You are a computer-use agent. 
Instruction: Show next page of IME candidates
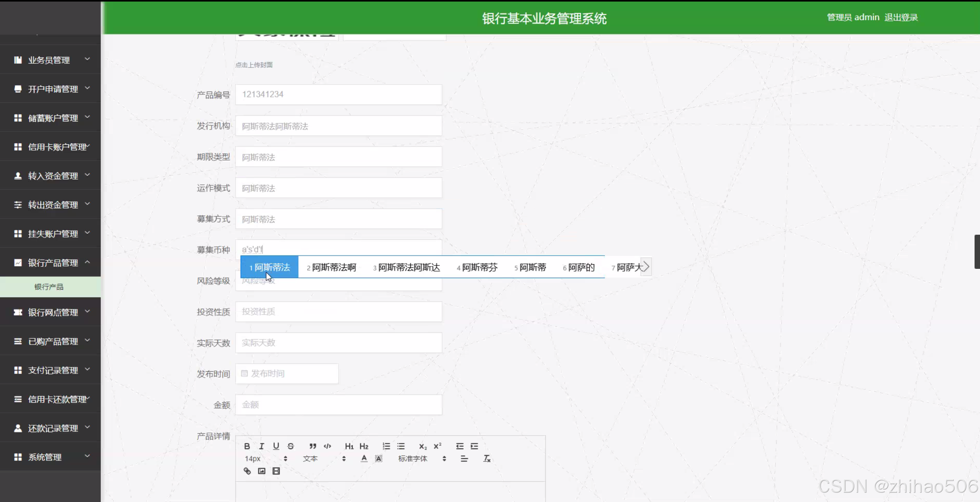pos(646,267)
